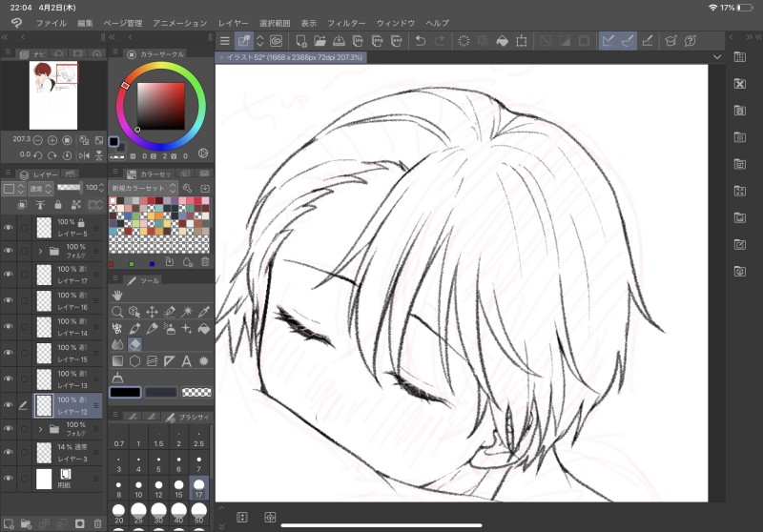The image size is (763, 532).
Task: Pick the transparent color swatch
Action: pyautogui.click(x=196, y=392)
